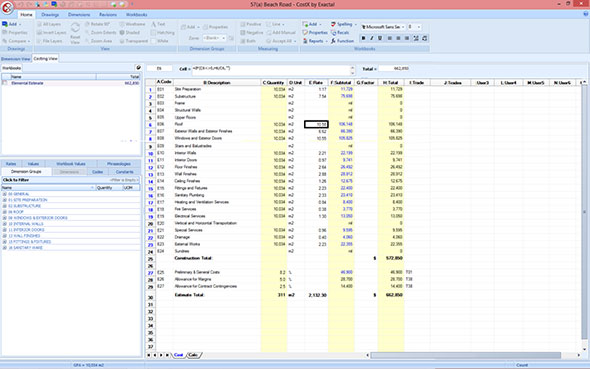Open the CostX application menu orb

8,7
